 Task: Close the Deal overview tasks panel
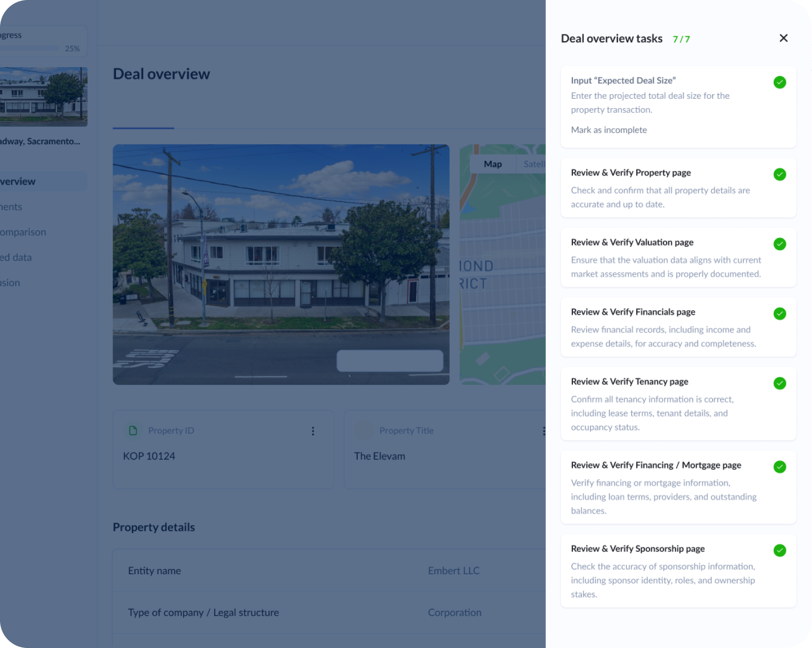coord(783,38)
